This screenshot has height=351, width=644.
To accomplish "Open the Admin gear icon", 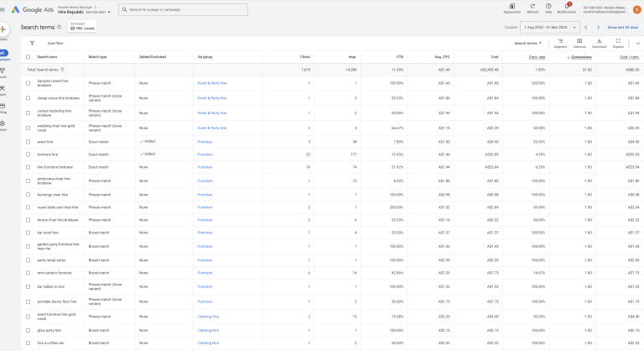I will [x=3, y=123].
